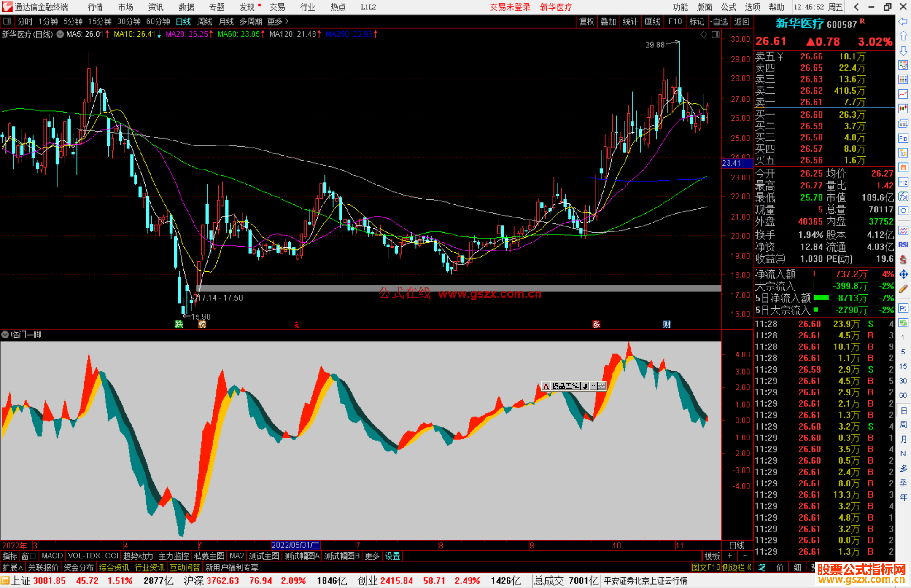Click the F10 icon in right sidebar
This screenshot has height=588, width=911.
pos(903,138)
